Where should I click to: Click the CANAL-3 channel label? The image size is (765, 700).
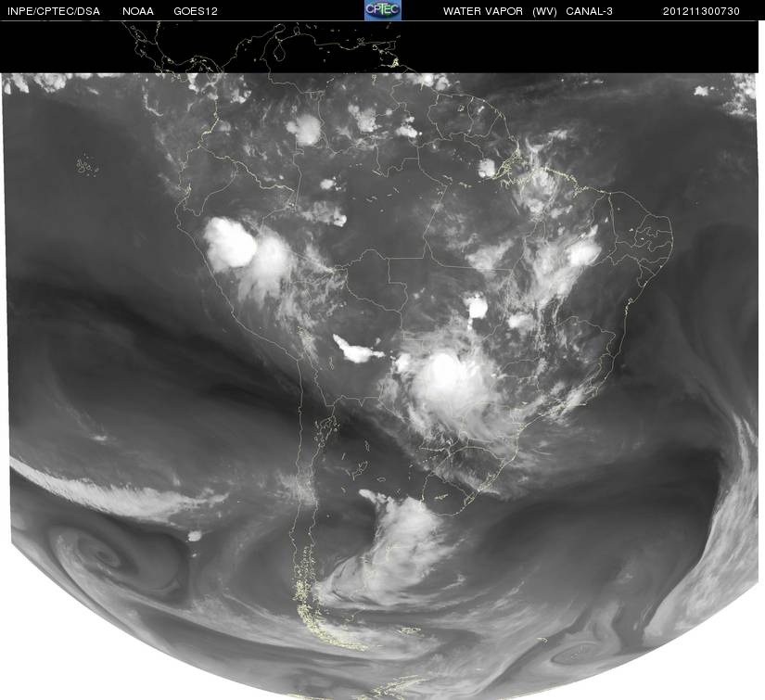click(590, 11)
